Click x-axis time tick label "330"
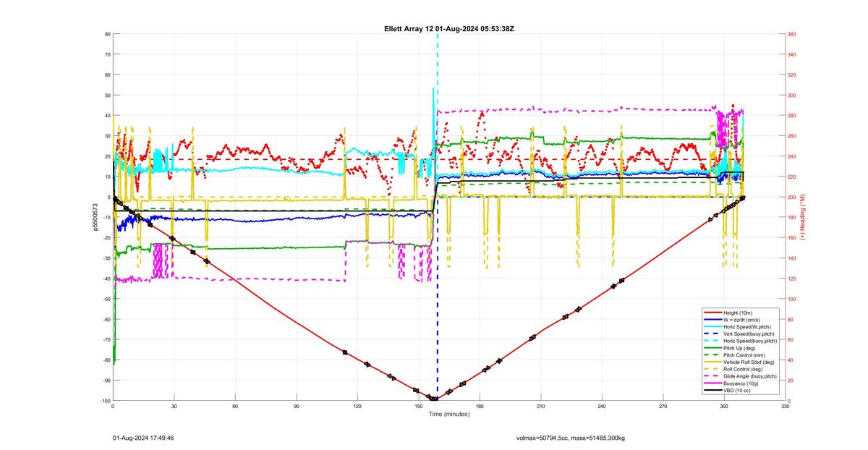This screenshot has height=450, width=868. tap(786, 407)
